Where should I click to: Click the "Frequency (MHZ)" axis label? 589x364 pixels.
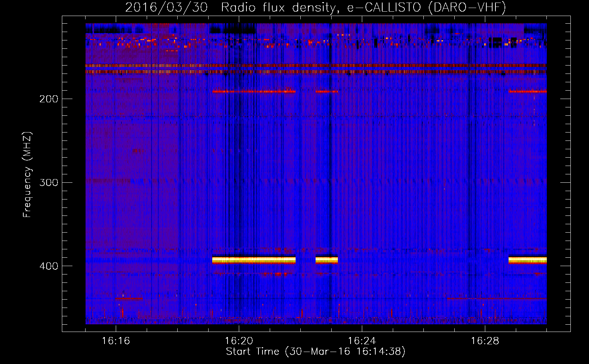coord(27,175)
